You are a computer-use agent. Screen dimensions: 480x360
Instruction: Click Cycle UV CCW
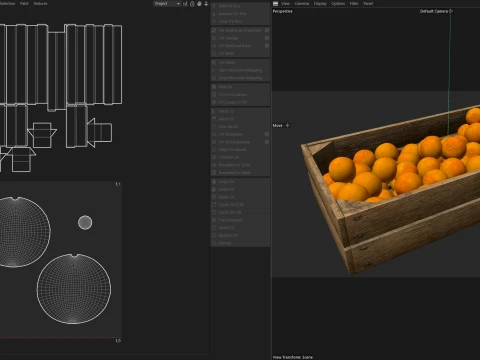tap(240, 205)
